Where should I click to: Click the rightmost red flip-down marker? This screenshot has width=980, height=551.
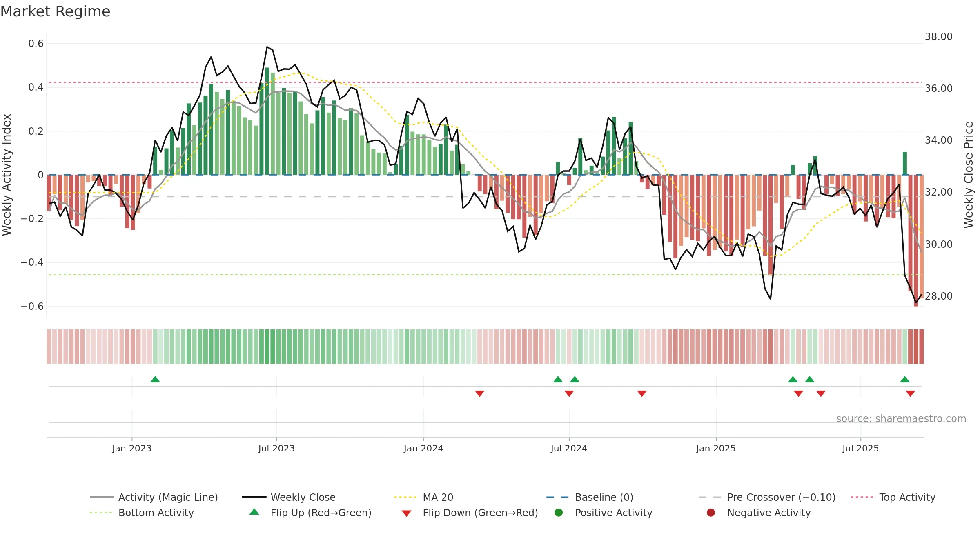pos(910,393)
